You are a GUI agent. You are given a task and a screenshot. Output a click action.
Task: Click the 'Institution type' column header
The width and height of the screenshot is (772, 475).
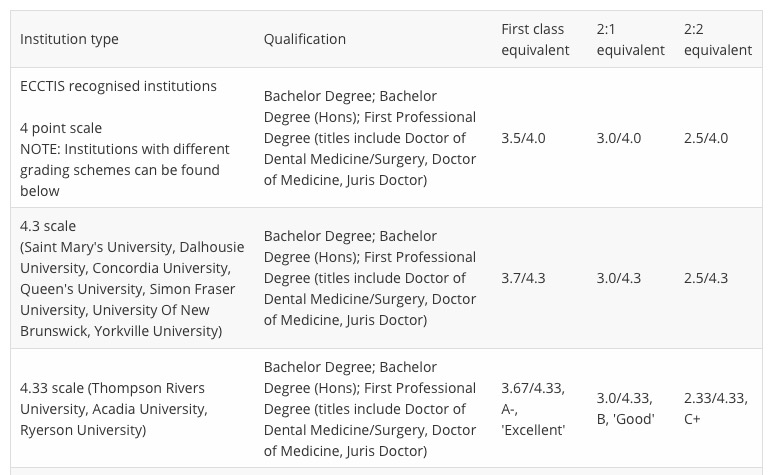[69, 39]
